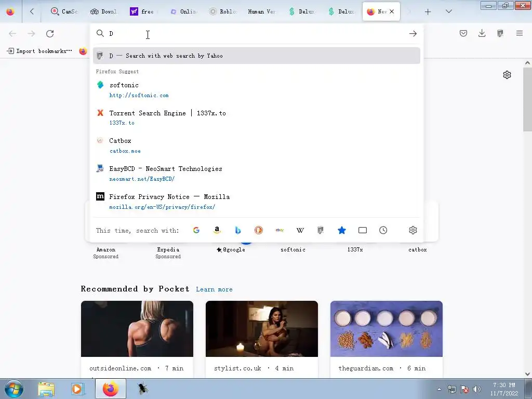This screenshot has width=532, height=399.
Task: Search this time with Bing
Action: pos(238,230)
